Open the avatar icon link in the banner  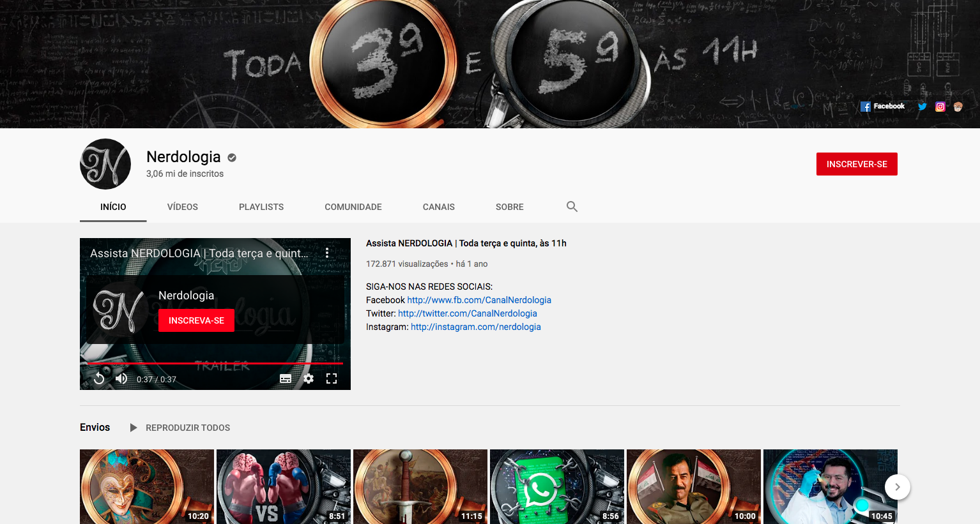tap(958, 107)
